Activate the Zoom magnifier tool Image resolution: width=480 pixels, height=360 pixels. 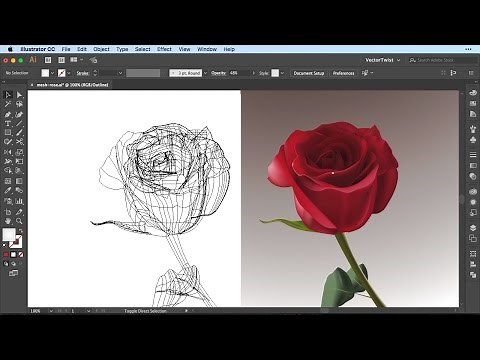[19, 221]
